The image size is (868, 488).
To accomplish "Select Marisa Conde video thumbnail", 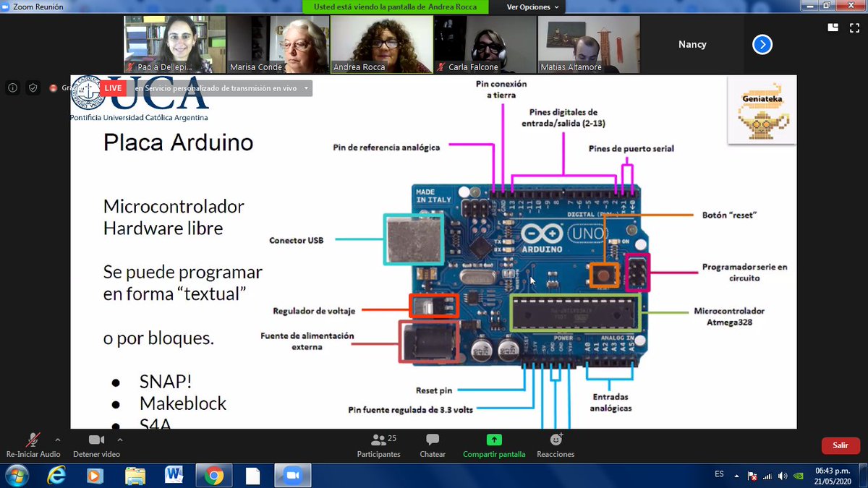I will pos(278,45).
